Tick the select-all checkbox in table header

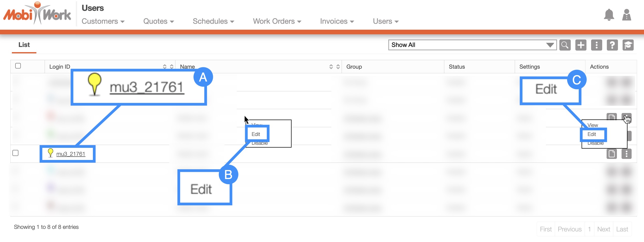point(18,66)
